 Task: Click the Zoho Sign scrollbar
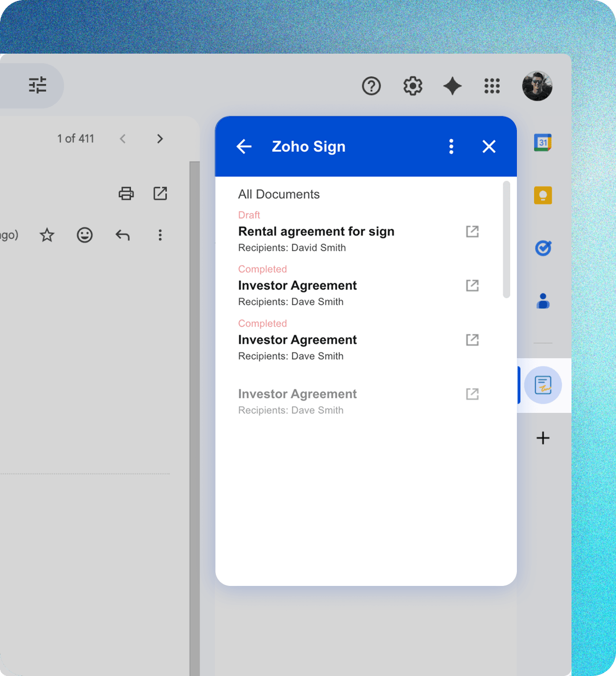pyautogui.click(x=507, y=240)
